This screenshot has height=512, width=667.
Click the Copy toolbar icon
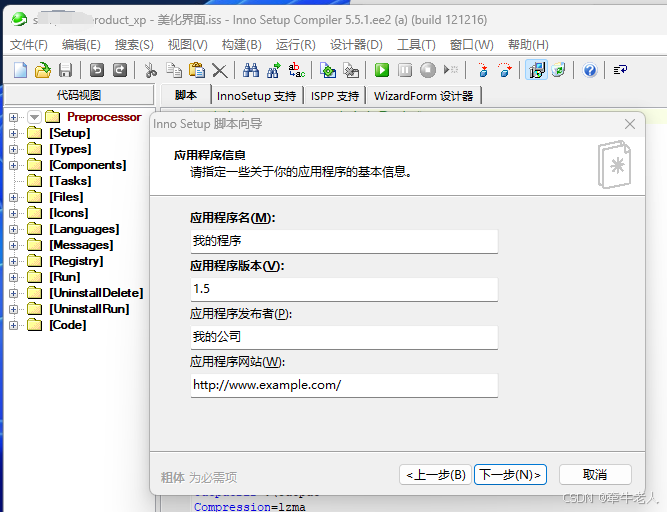coord(174,70)
